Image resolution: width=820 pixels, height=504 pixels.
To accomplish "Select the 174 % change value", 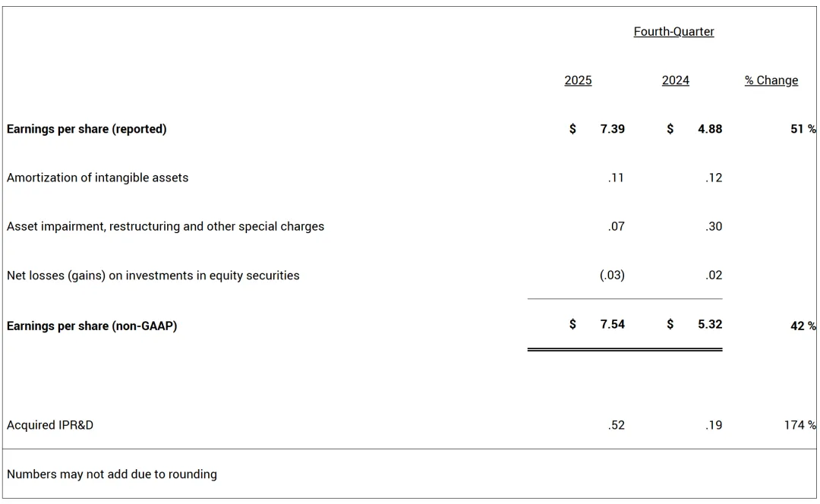I will [799, 425].
